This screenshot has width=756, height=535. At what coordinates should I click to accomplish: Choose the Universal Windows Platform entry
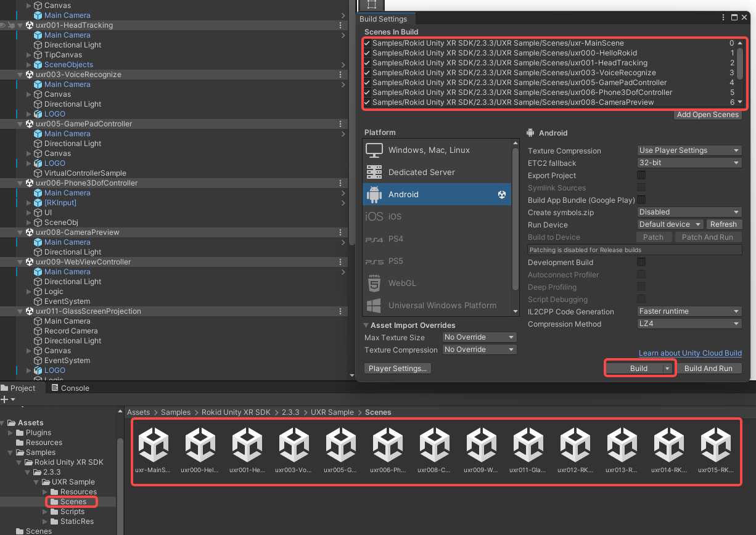tap(437, 305)
